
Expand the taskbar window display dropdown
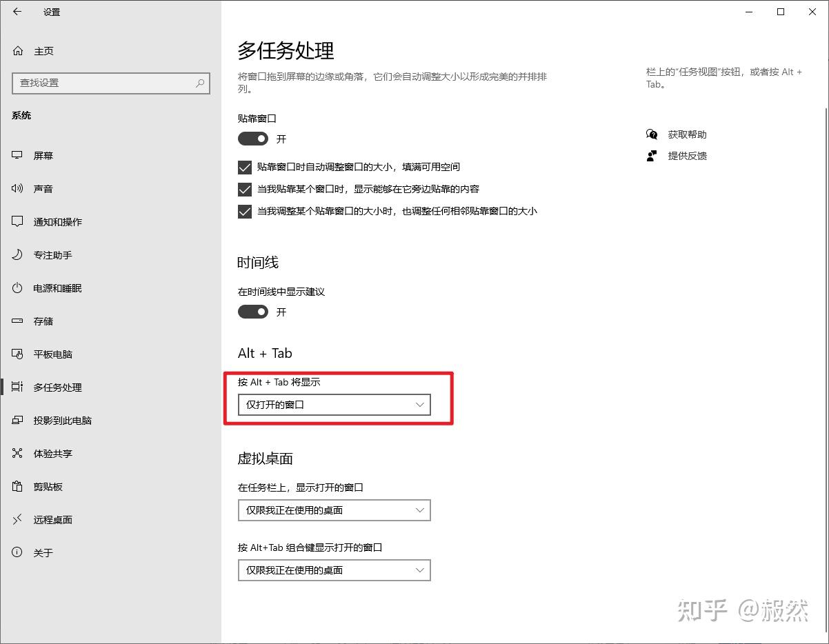334,510
